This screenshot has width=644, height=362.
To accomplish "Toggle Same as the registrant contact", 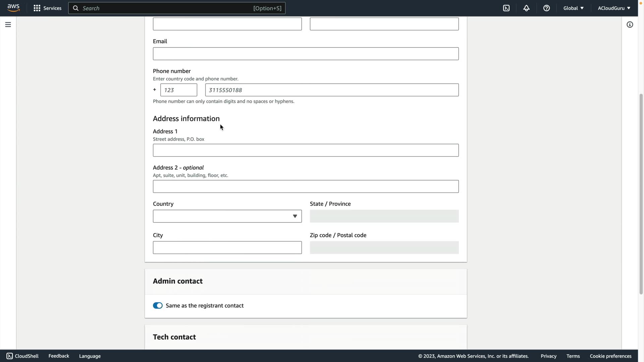I will (158, 305).
